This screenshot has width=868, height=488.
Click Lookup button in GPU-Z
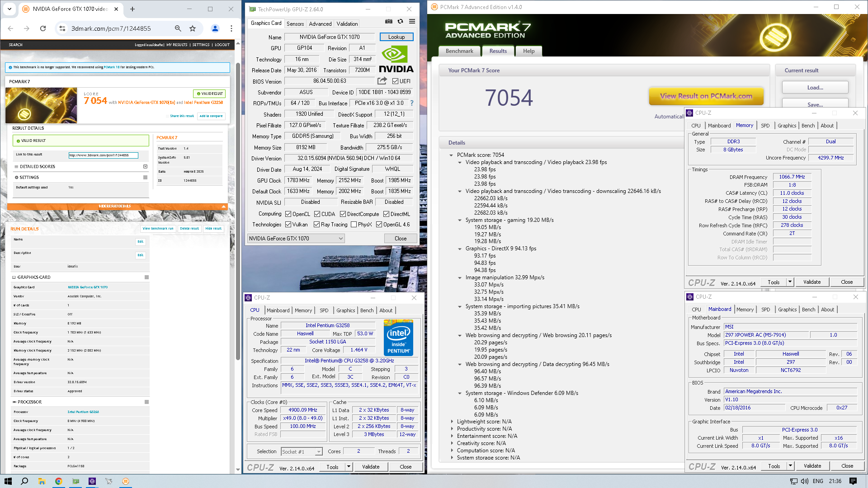tap(396, 37)
